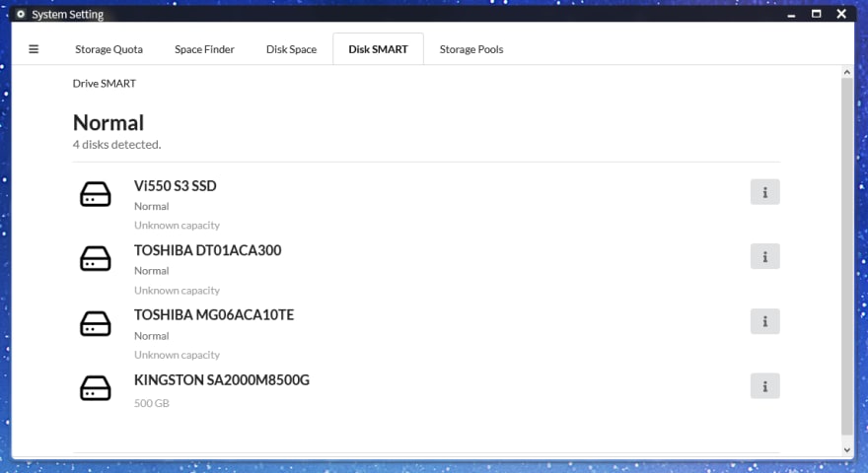Click the Vi550 S3 SSD drive icon
The height and width of the screenshot is (473, 868).
pyautogui.click(x=96, y=194)
